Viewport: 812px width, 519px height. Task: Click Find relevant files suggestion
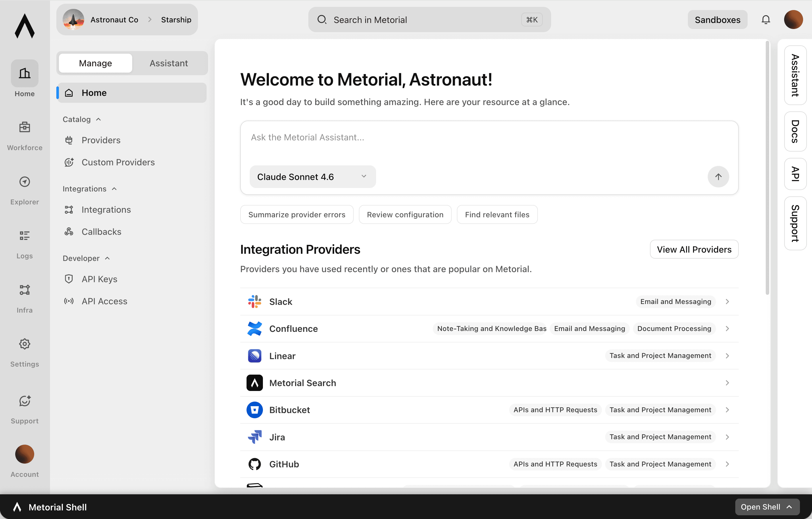(x=497, y=215)
